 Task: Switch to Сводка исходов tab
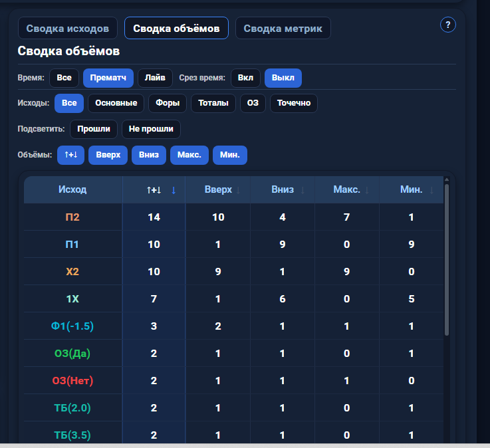pos(68,28)
